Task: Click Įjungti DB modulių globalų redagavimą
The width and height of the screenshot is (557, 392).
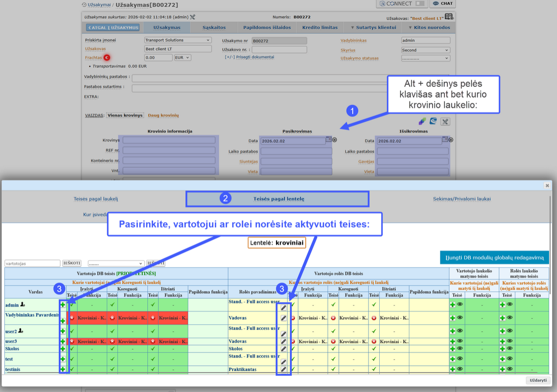Action: (494, 257)
